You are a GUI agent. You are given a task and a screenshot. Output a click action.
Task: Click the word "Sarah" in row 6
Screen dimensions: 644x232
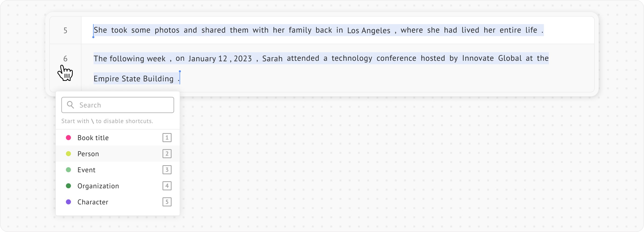(x=272, y=59)
